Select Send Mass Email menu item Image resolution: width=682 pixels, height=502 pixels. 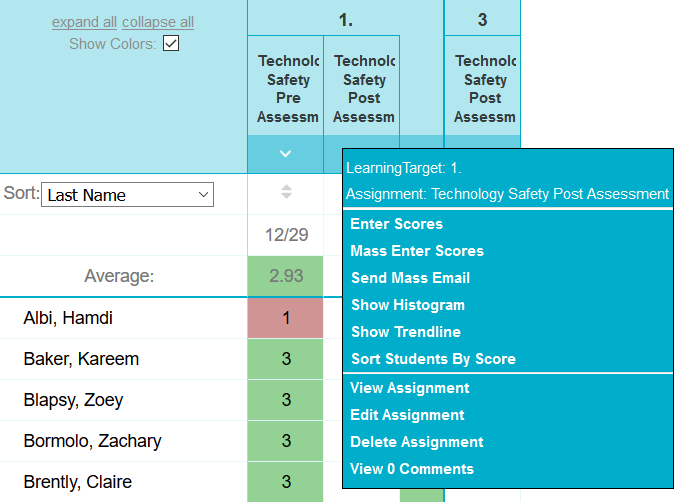[410, 278]
